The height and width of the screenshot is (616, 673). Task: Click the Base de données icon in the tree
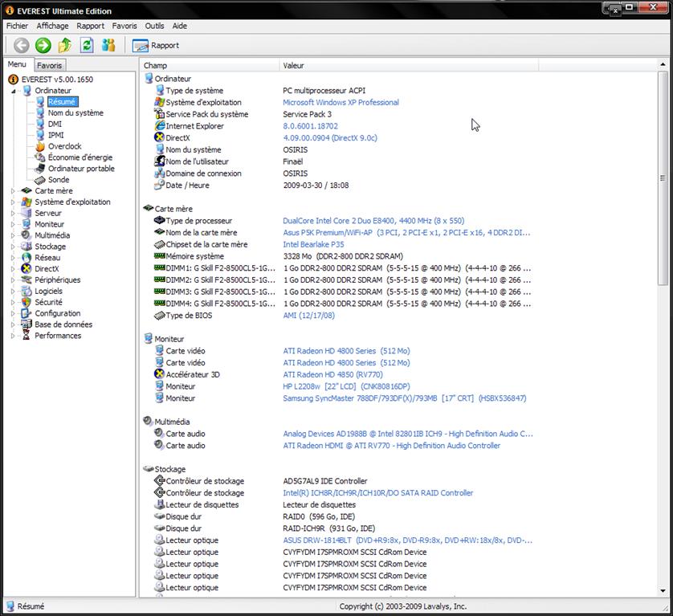coord(27,324)
